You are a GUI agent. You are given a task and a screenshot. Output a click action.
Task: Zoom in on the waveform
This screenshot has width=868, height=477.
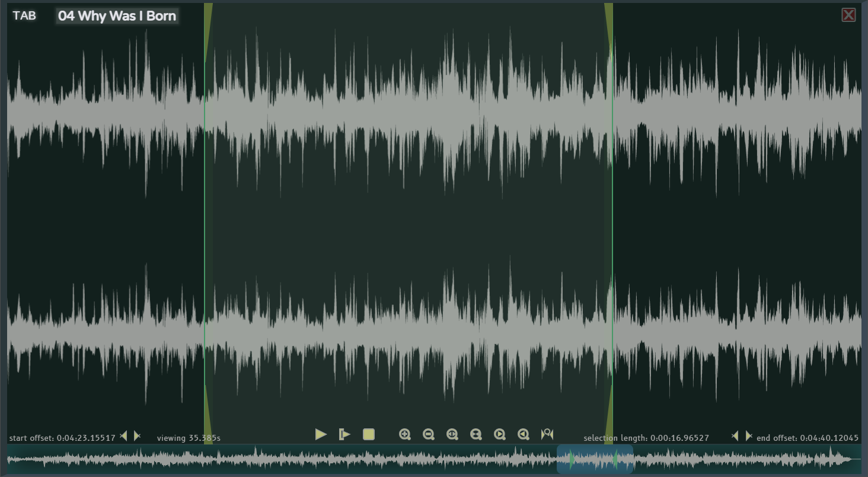point(405,434)
